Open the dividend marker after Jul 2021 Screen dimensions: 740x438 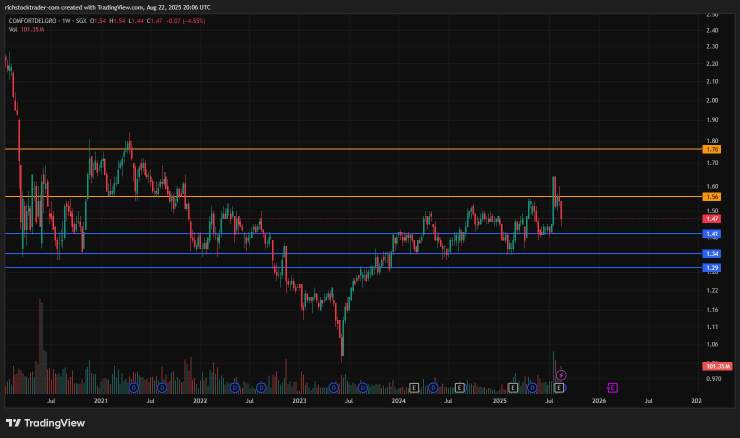click(162, 388)
